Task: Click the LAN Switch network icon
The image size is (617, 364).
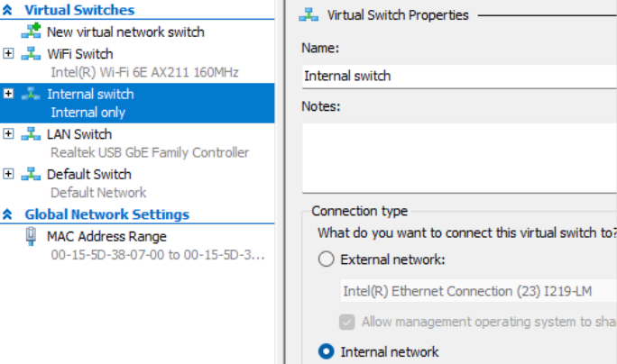Action: tap(31, 134)
